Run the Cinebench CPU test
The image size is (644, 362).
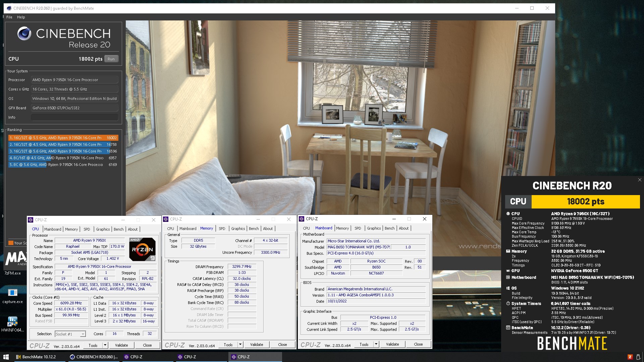[x=111, y=59]
